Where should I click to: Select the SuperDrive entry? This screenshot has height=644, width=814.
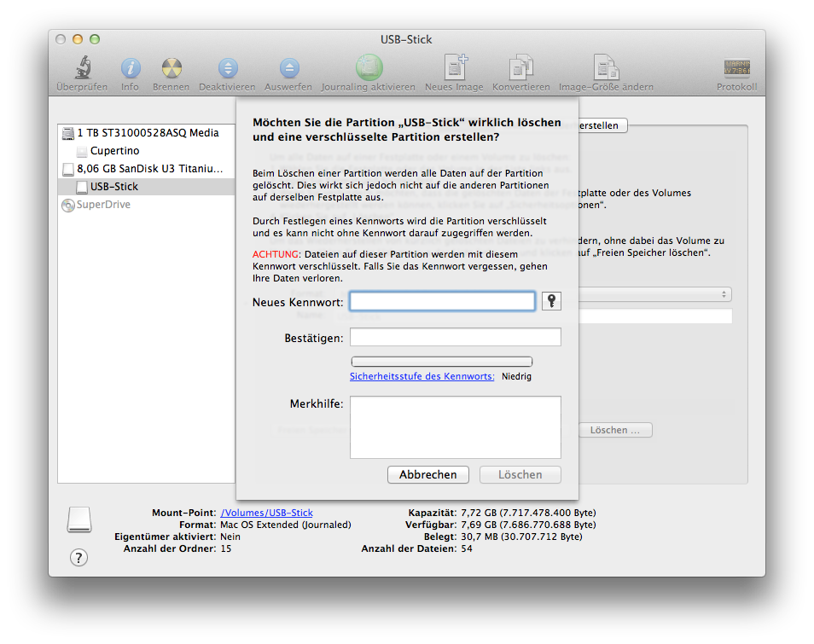click(147, 205)
